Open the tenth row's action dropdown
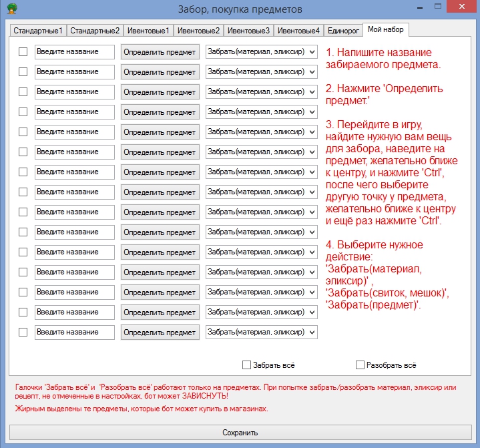 [262, 232]
